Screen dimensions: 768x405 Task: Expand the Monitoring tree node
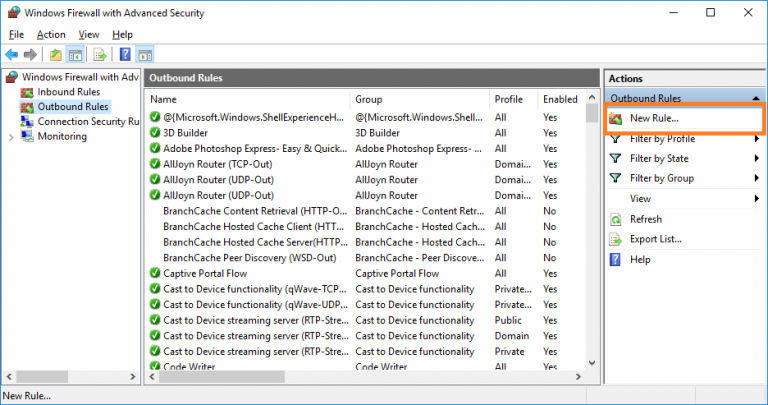click(10, 136)
